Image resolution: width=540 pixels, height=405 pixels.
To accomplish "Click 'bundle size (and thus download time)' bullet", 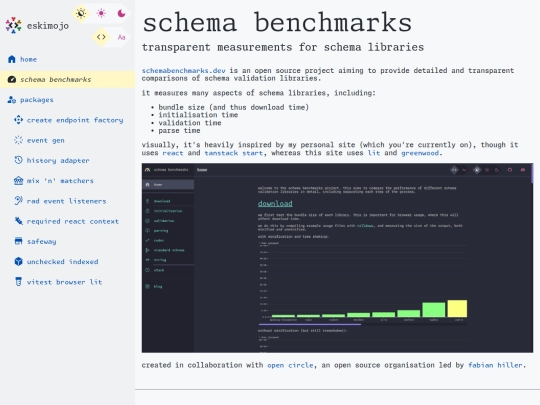I will coord(233,107).
